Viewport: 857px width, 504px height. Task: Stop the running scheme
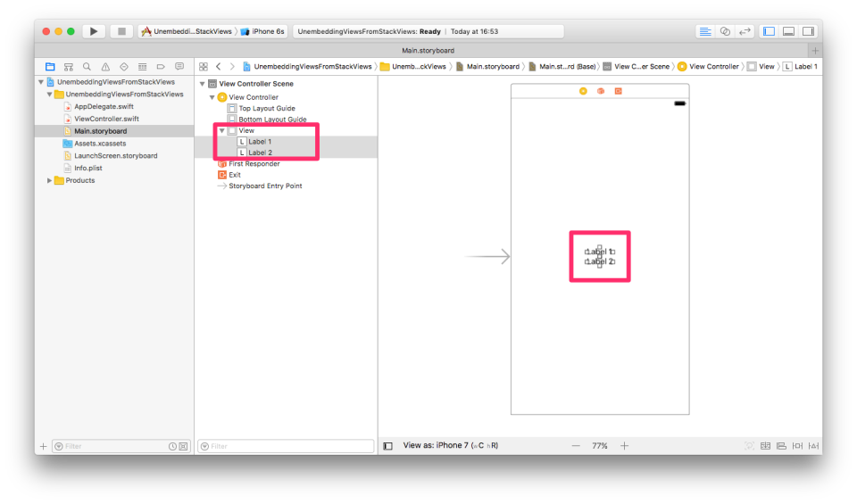coord(121,31)
